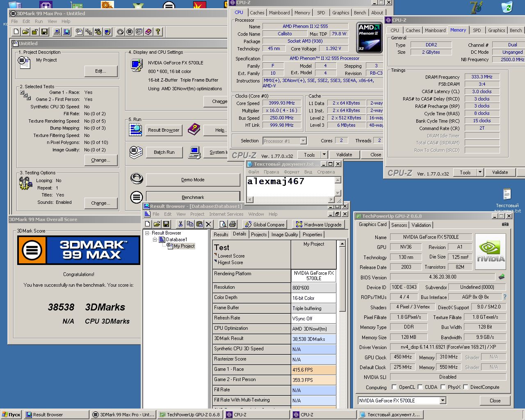525x420 pixels.
Task: Click Paste icon in Result Browser toolbar
Action: (x=199, y=224)
